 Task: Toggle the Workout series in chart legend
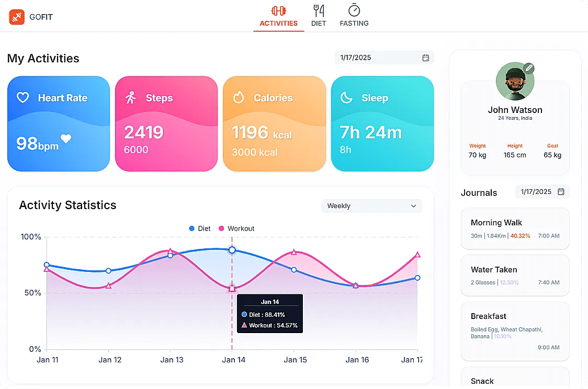236,228
